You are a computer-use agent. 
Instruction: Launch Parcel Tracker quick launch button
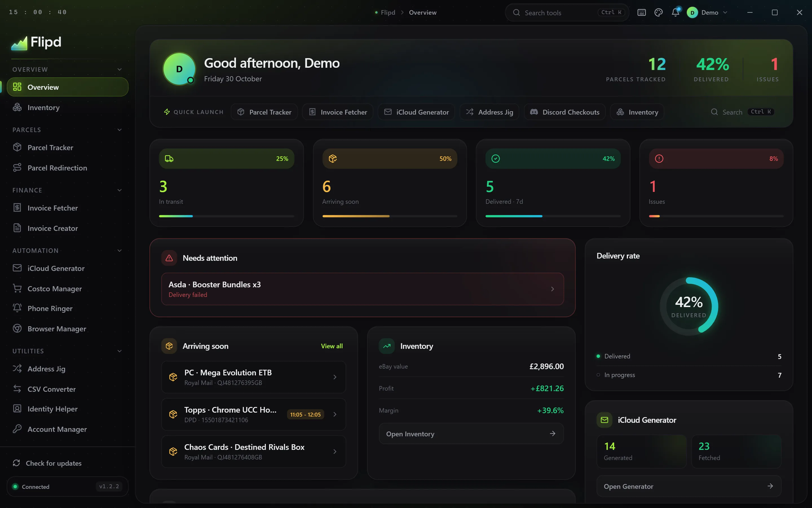point(264,112)
